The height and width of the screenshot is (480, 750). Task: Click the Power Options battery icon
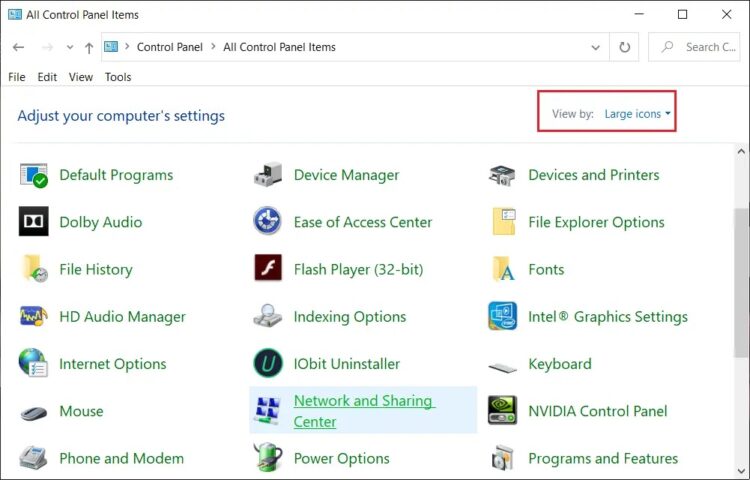pos(268,458)
